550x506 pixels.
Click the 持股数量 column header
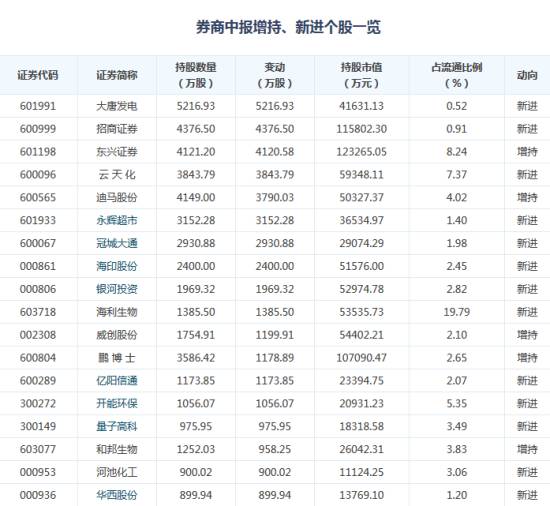click(196, 75)
